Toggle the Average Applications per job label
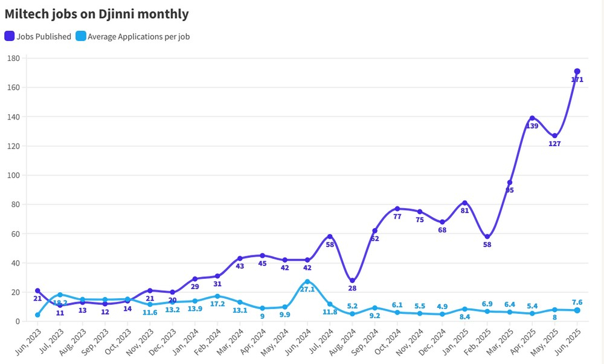Screen dimensions: 604x364 coord(139,37)
